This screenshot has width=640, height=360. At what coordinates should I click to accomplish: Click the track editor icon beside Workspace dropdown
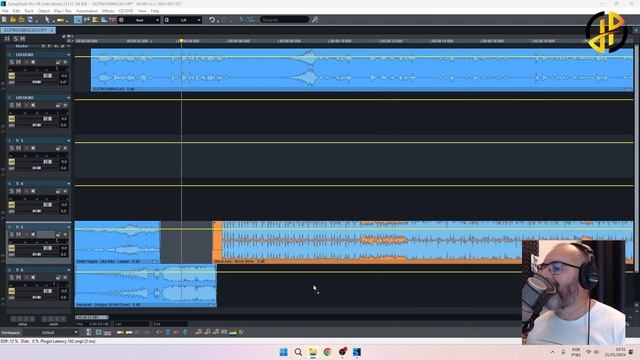(89, 332)
